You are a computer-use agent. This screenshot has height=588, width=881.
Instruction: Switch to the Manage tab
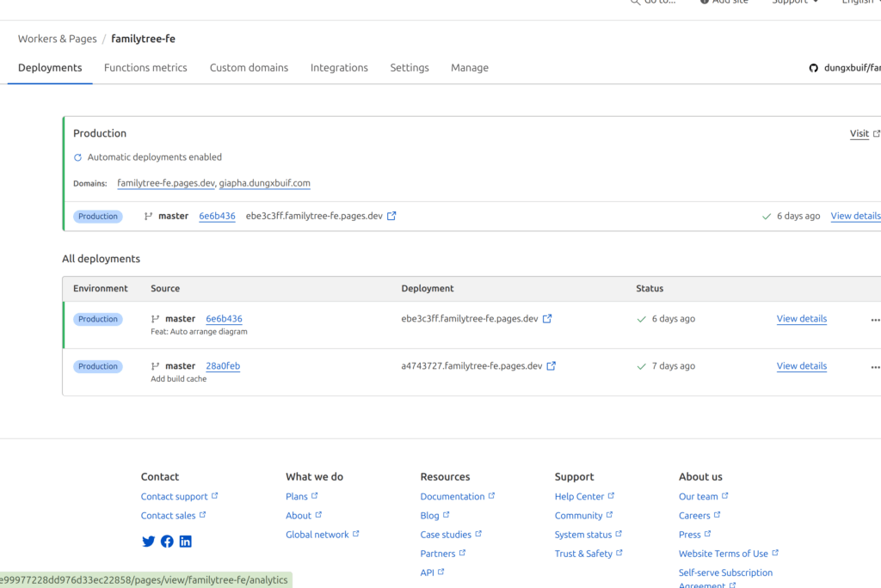tap(470, 68)
